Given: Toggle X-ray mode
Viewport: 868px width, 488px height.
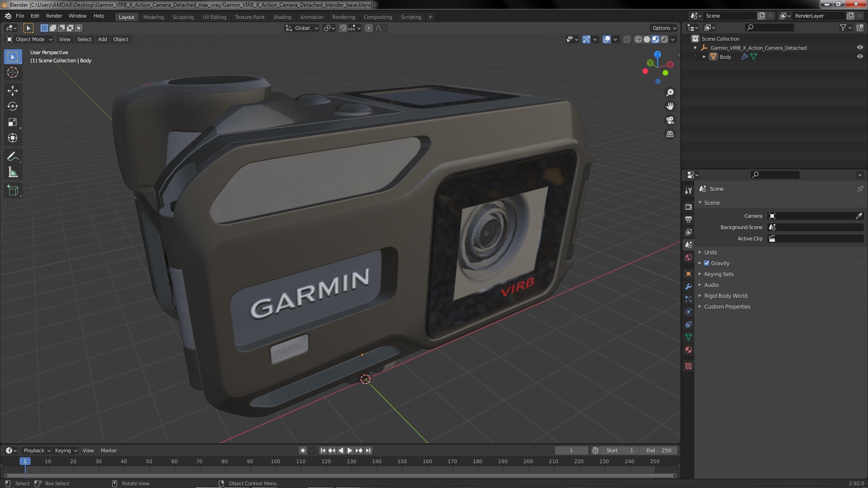Looking at the screenshot, I should point(627,39).
